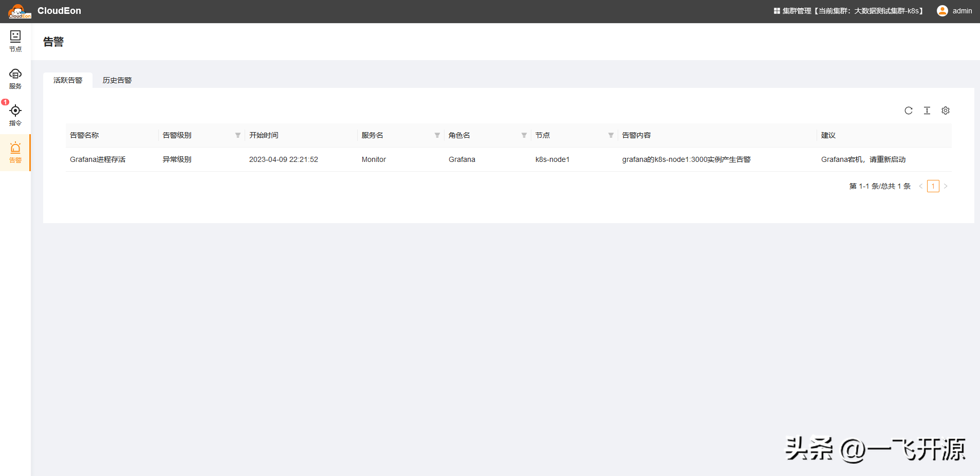Click the Grafana宕机，请重新启动 suggestion cell

(x=863, y=159)
